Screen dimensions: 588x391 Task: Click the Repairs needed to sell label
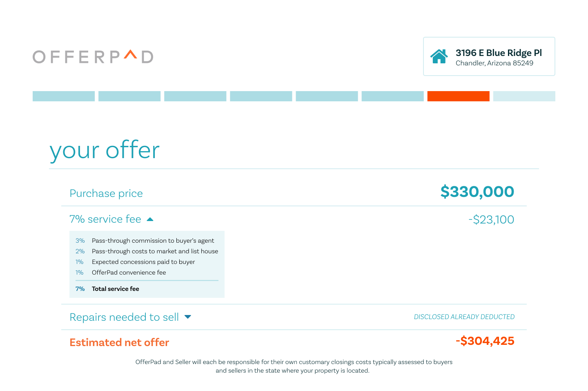[124, 317]
